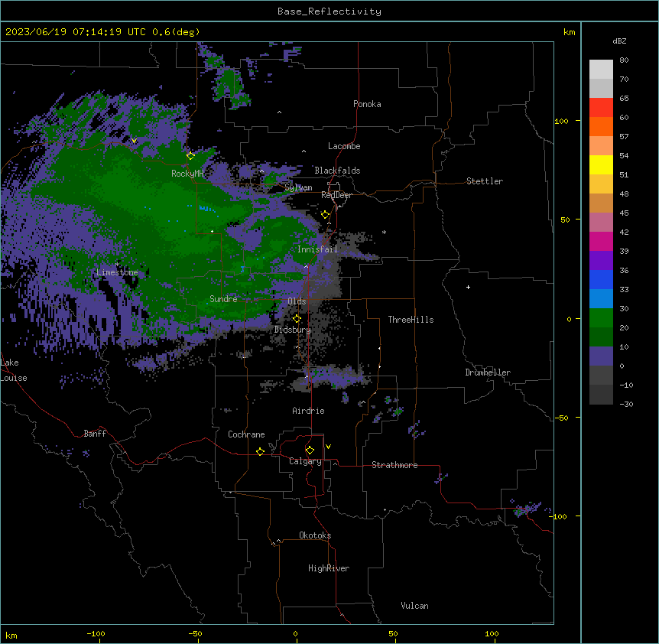Click the Vulcan label
The image size is (659, 644).
pos(414,606)
